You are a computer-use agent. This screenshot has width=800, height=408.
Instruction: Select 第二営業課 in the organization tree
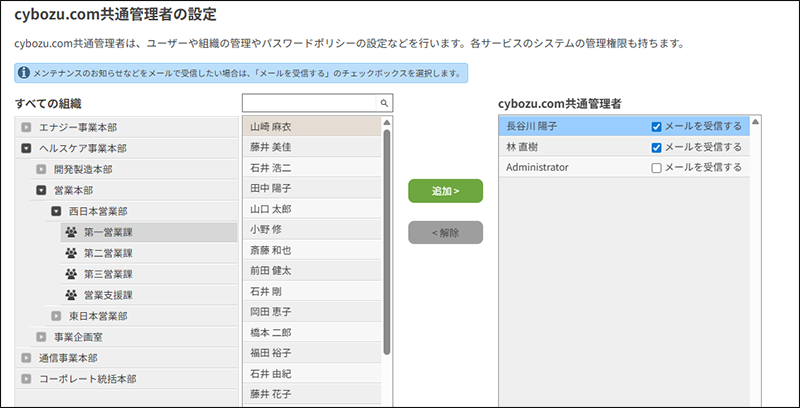[x=149, y=253]
